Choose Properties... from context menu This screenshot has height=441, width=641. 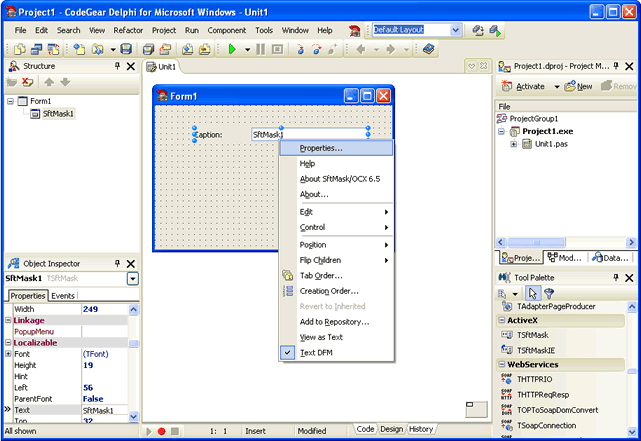pos(336,148)
